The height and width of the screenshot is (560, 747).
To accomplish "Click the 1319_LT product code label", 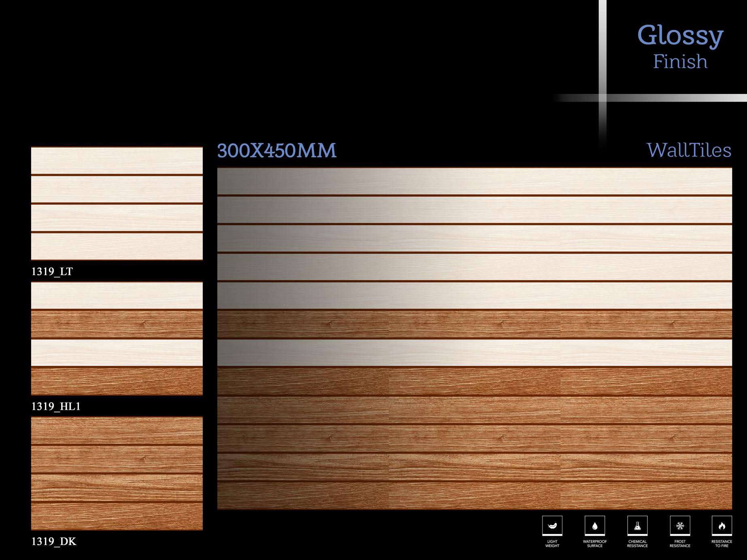I will coord(52,272).
